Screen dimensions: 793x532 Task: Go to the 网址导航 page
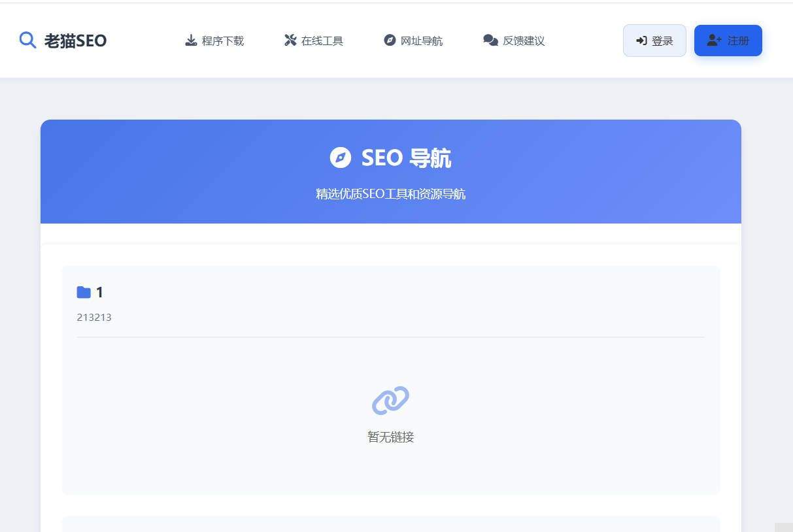(413, 41)
